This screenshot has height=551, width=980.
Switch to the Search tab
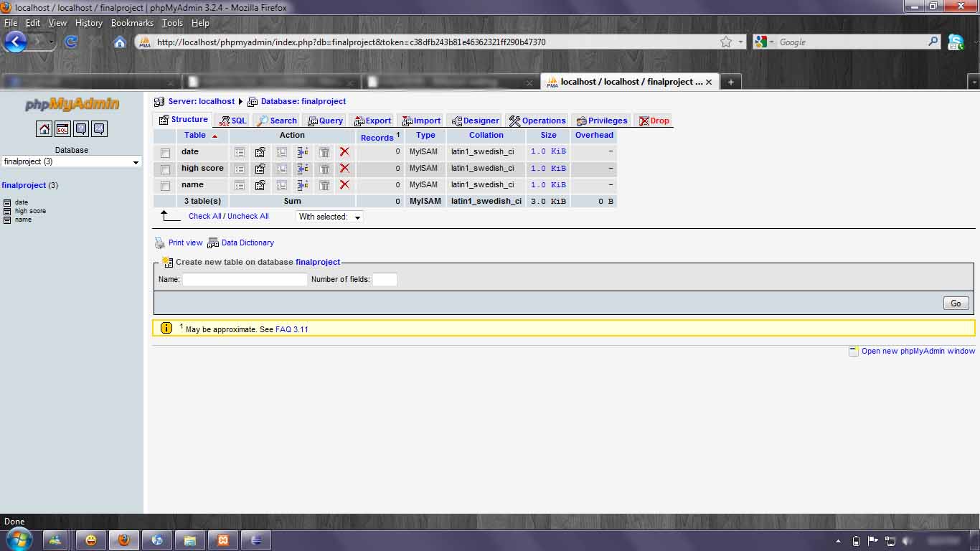pos(276,121)
